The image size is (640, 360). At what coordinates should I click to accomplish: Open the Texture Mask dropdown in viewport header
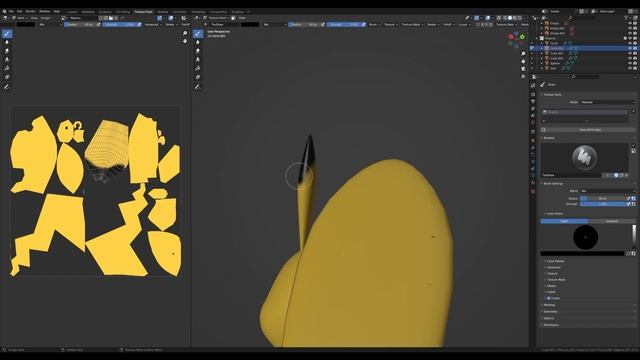coord(412,24)
